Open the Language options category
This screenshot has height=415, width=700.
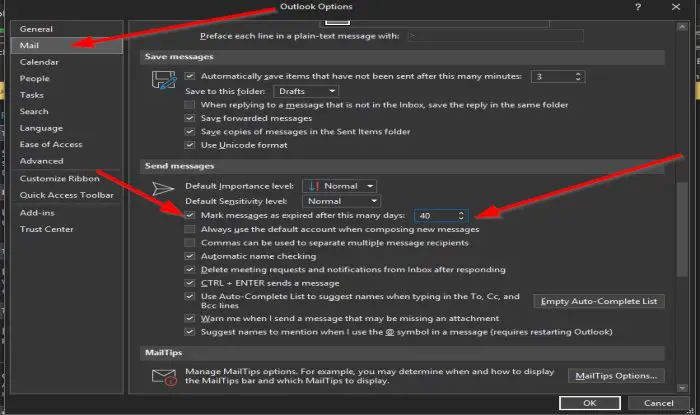tap(67, 128)
